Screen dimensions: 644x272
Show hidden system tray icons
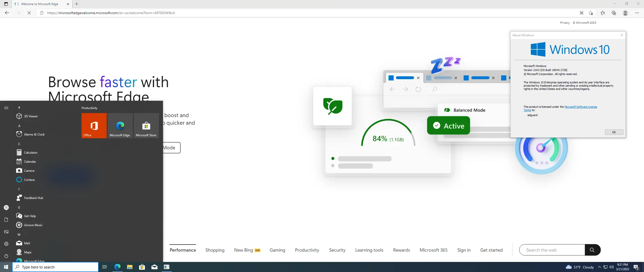coord(599,267)
